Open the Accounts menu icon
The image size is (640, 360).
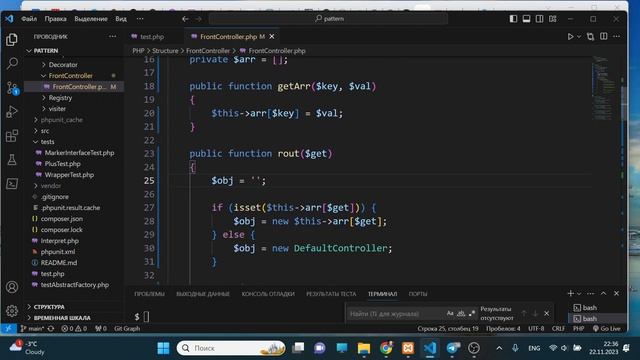click(12, 287)
